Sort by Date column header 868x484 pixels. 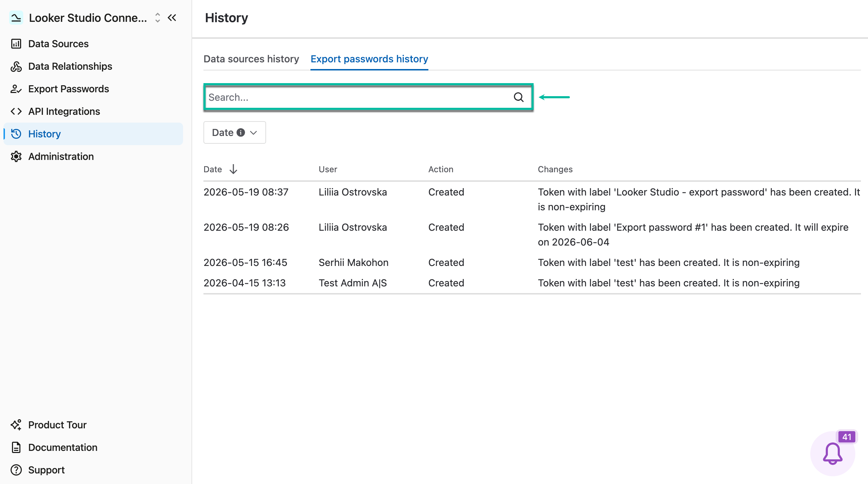[x=213, y=169]
